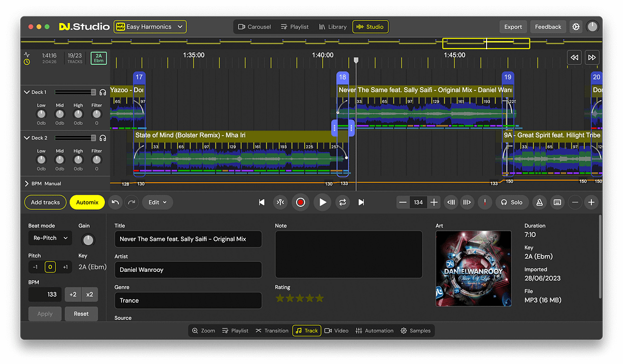Open the Beat mode Re-Pitch dropdown
623x364 pixels.
coord(50,238)
